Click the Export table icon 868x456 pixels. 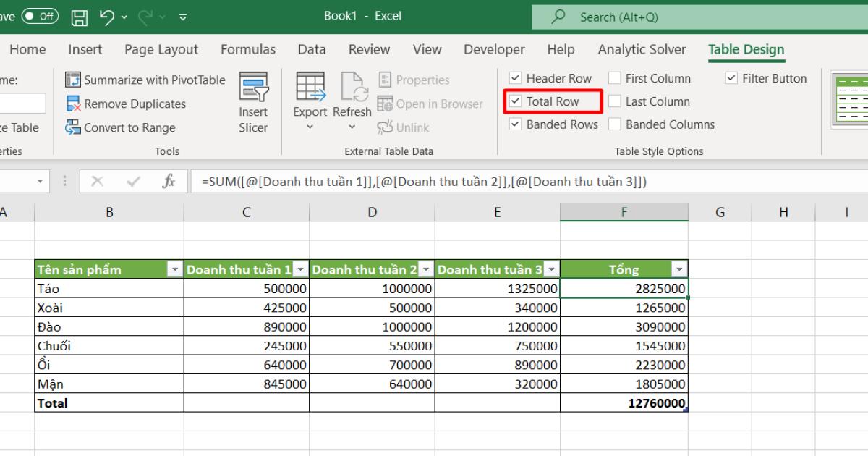[x=310, y=88]
